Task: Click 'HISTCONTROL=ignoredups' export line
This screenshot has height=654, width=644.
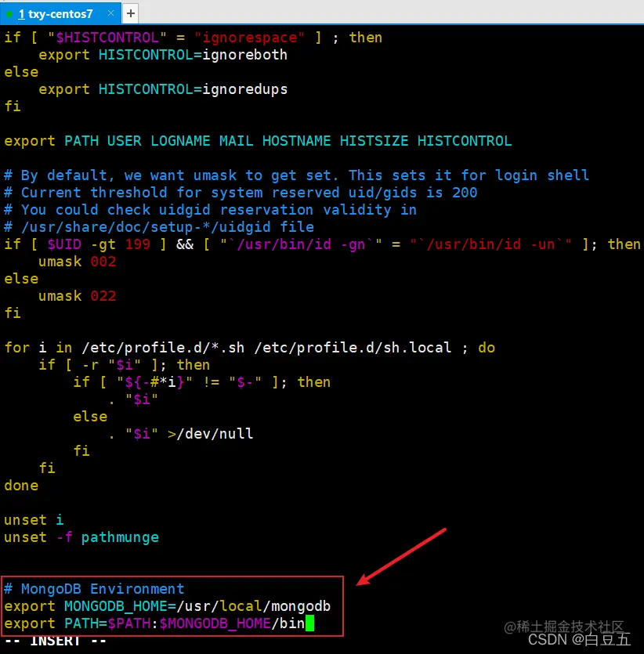Action: pyautogui.click(x=163, y=89)
